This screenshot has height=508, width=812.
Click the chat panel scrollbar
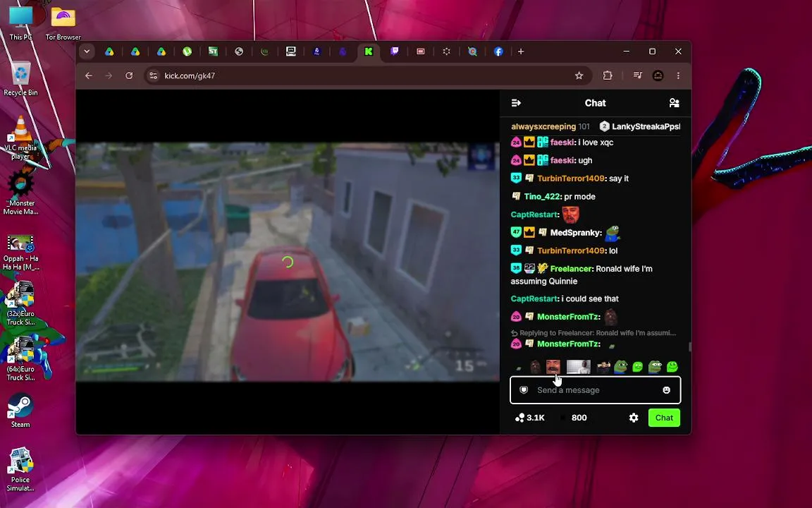click(x=689, y=347)
